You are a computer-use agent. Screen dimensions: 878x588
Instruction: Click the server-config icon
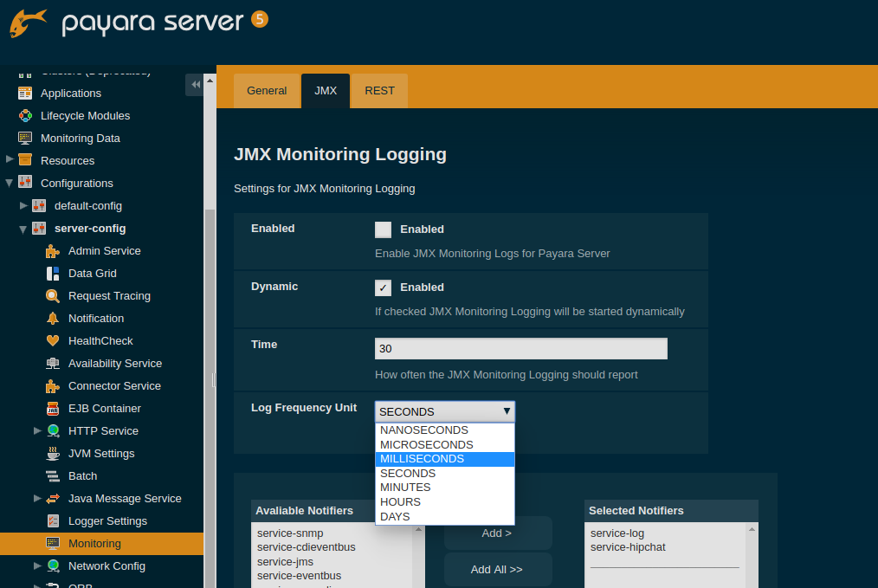click(x=39, y=228)
